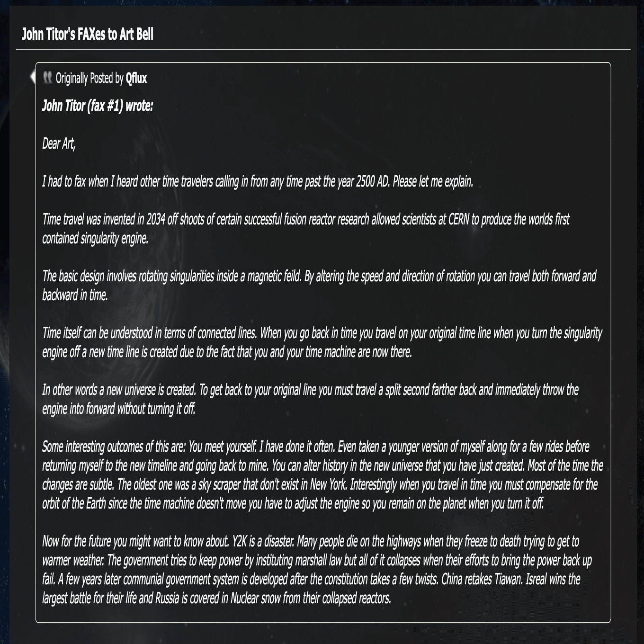644x644 pixels.
Task: Click the line starting "In other words a new universe"
Action: (x=310, y=390)
